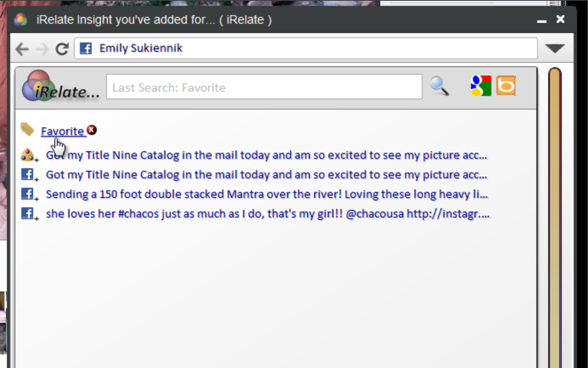The image size is (588, 368).
Task: Click the iRelate icon beside first Title Nine post
Action: (29, 155)
